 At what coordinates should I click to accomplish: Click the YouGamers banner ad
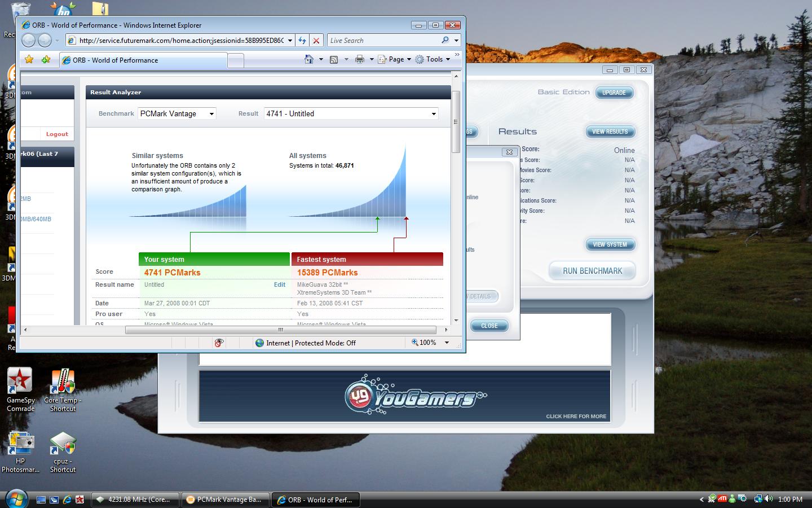[405, 396]
